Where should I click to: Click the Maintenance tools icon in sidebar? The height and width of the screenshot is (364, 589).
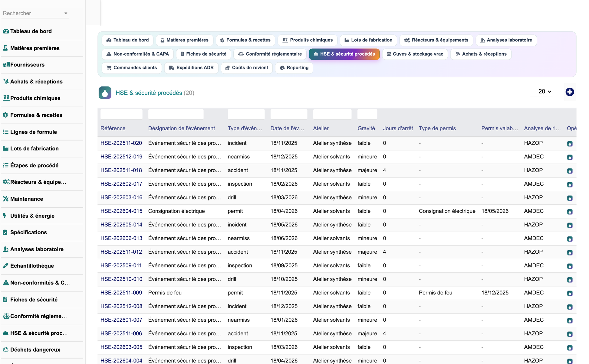6,199
